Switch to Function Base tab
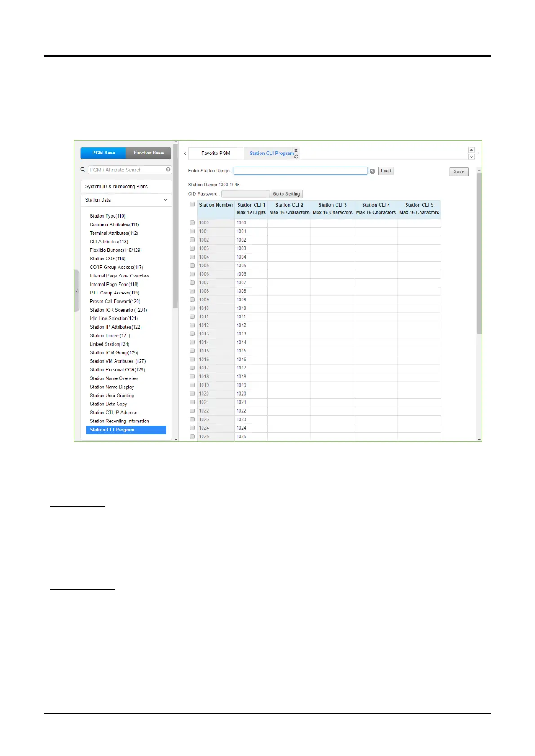Image resolution: width=535 pixels, height=756 pixels. click(149, 153)
